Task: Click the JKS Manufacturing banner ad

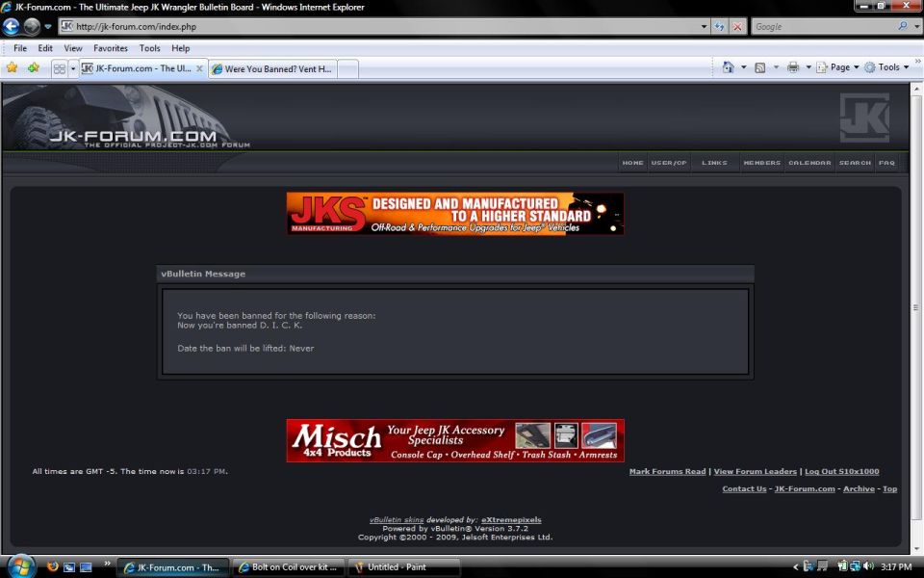Action: [455, 214]
